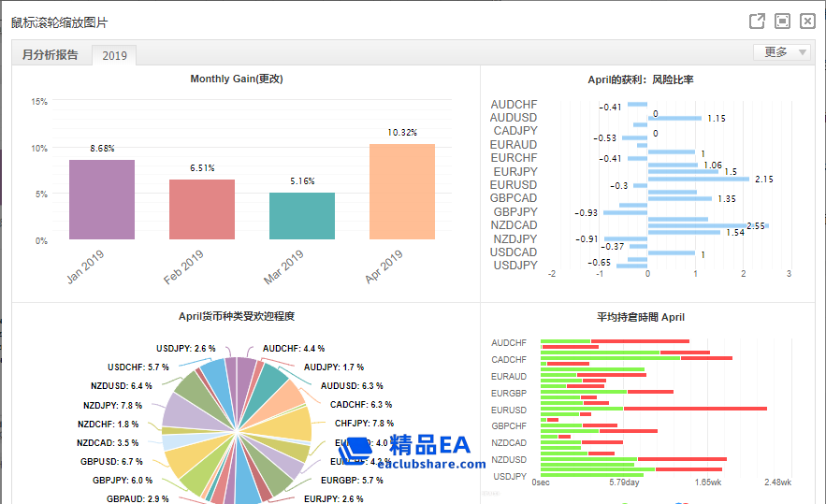Click the 10.32% value label
This screenshot has height=504, width=826.
pyautogui.click(x=402, y=132)
